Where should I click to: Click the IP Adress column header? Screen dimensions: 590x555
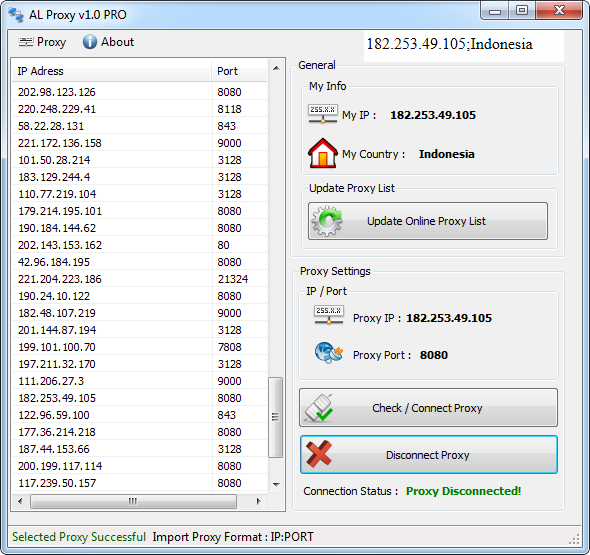pyautogui.click(x=112, y=71)
